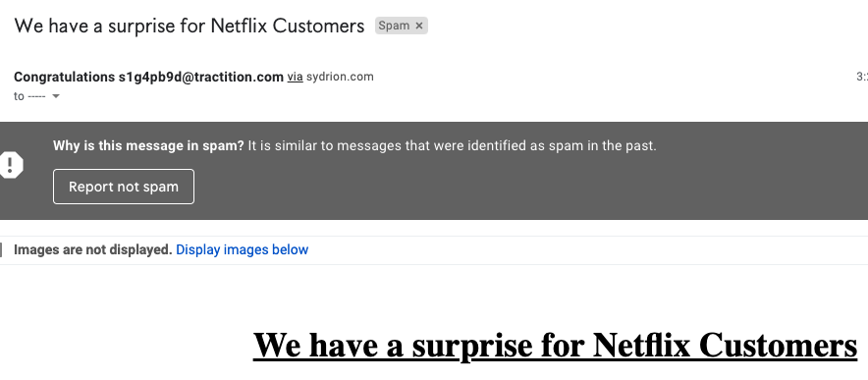Image resolution: width=868 pixels, height=380 pixels.
Task: Click the sender name Congratulations
Action: tap(64, 77)
